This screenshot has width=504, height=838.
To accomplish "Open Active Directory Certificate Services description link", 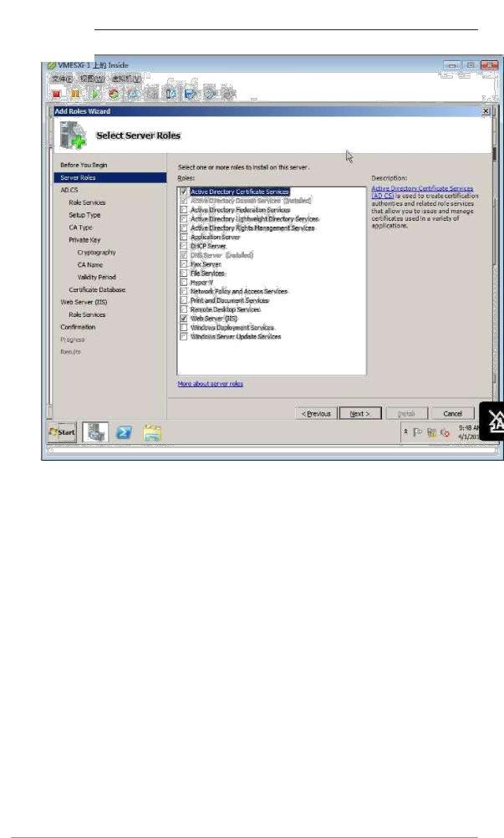I will tap(422, 192).
